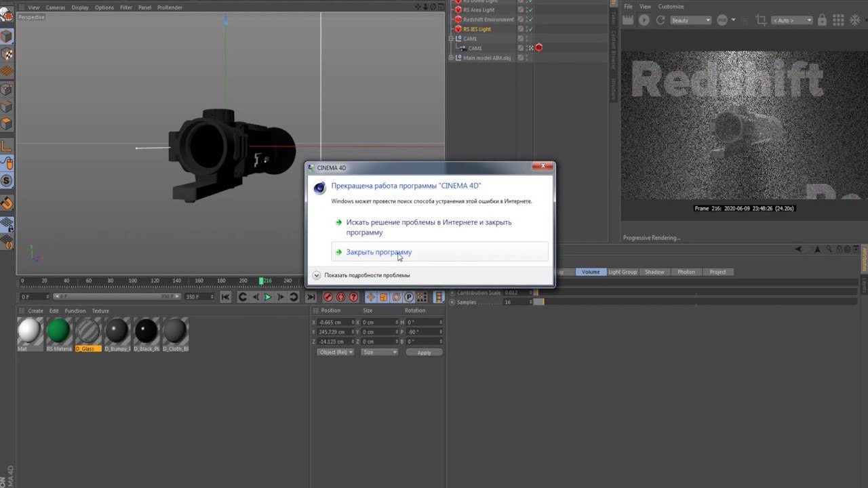This screenshot has width=868, height=488.
Task: Open the Redshift RenderView Customize menu
Action: [x=671, y=7]
